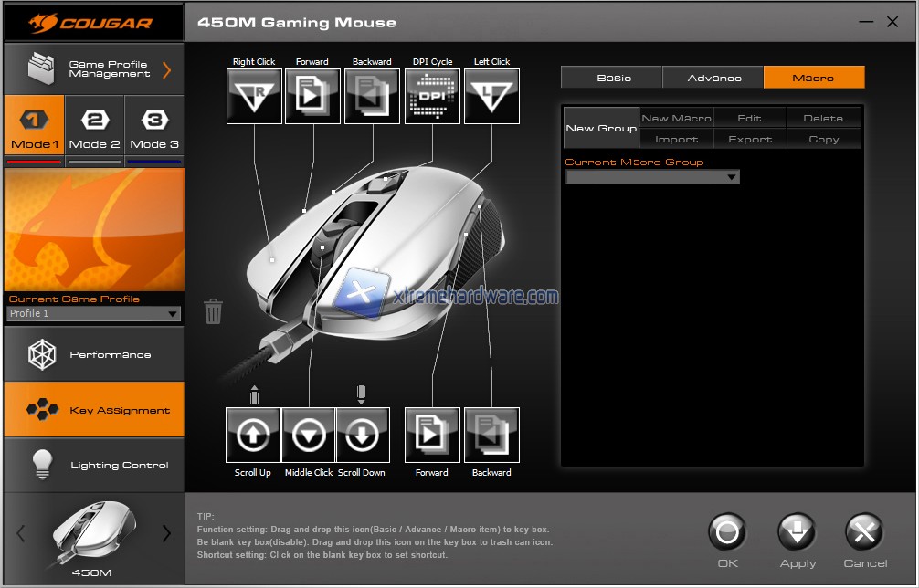Expand the Current Macro Group dropdown
This screenshot has height=588, width=919.
click(652, 177)
